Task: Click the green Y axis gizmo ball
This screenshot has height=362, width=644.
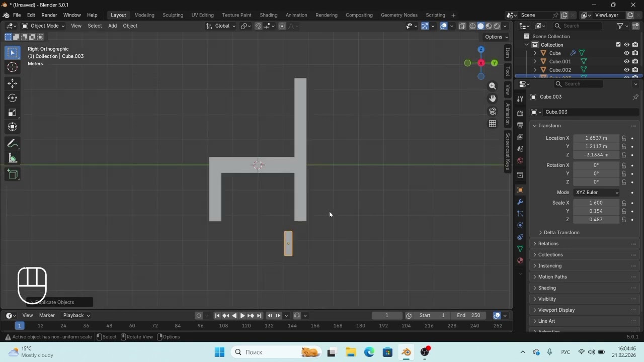Action: pyautogui.click(x=495, y=63)
